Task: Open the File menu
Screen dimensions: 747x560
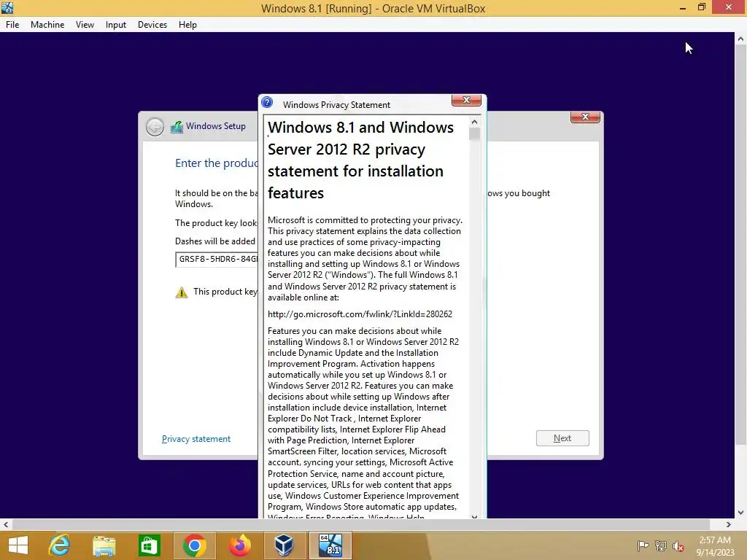Action: tap(12, 25)
